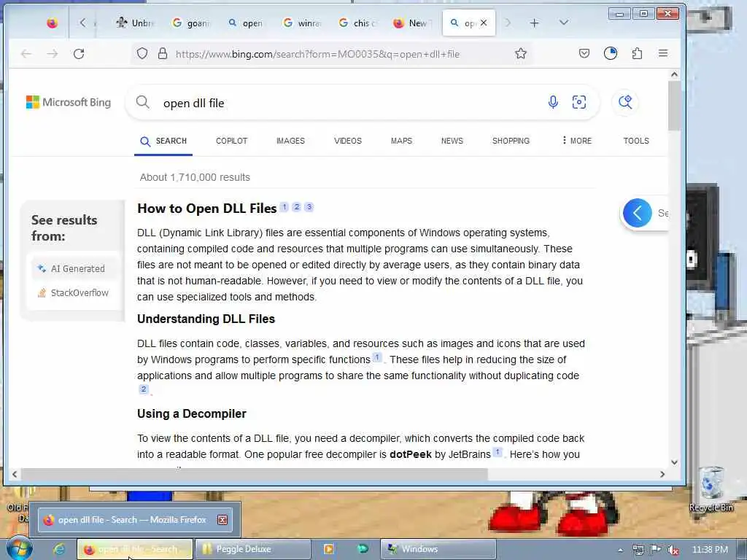Open the media player taskbar icon
Viewport: 747px width, 560px height.
click(x=328, y=549)
